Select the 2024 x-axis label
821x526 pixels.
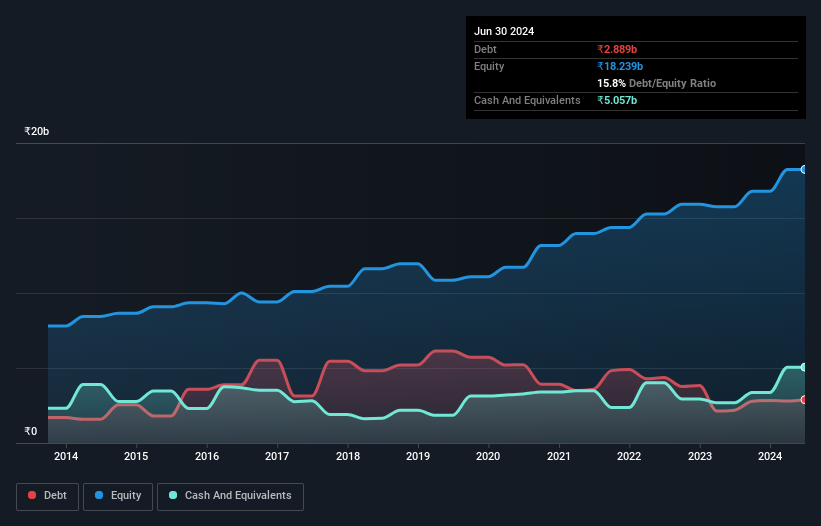click(x=770, y=456)
